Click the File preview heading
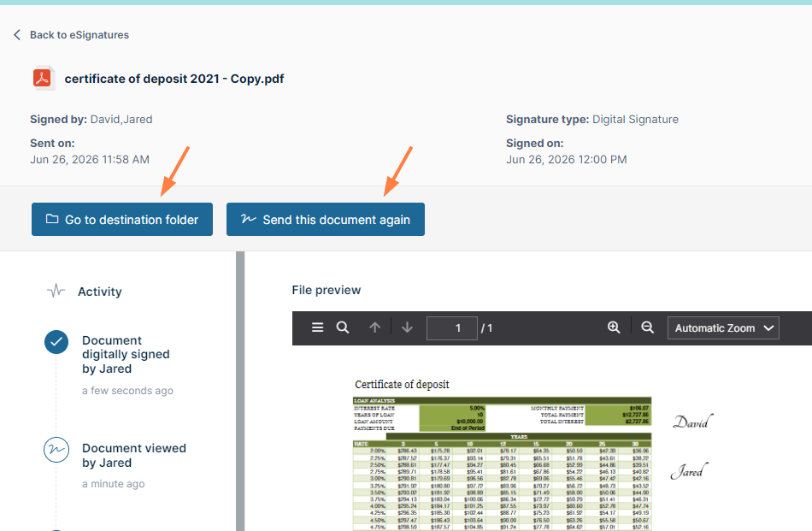Screen dimensions: 812x531 point(327,290)
